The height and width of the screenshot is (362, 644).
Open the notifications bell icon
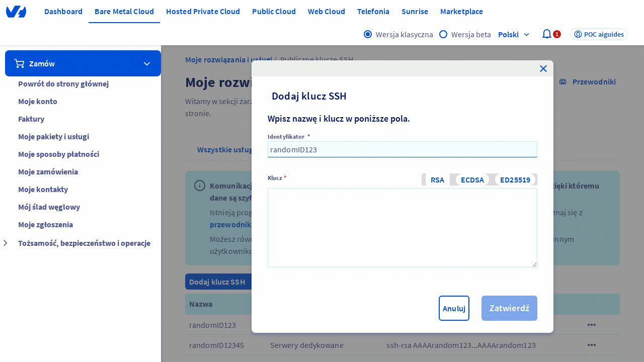546,34
